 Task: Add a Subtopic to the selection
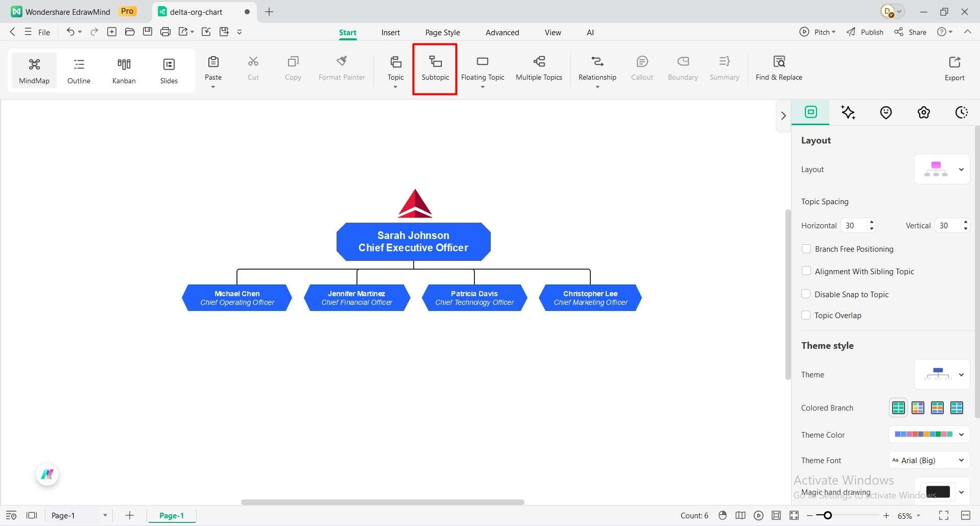click(x=435, y=68)
